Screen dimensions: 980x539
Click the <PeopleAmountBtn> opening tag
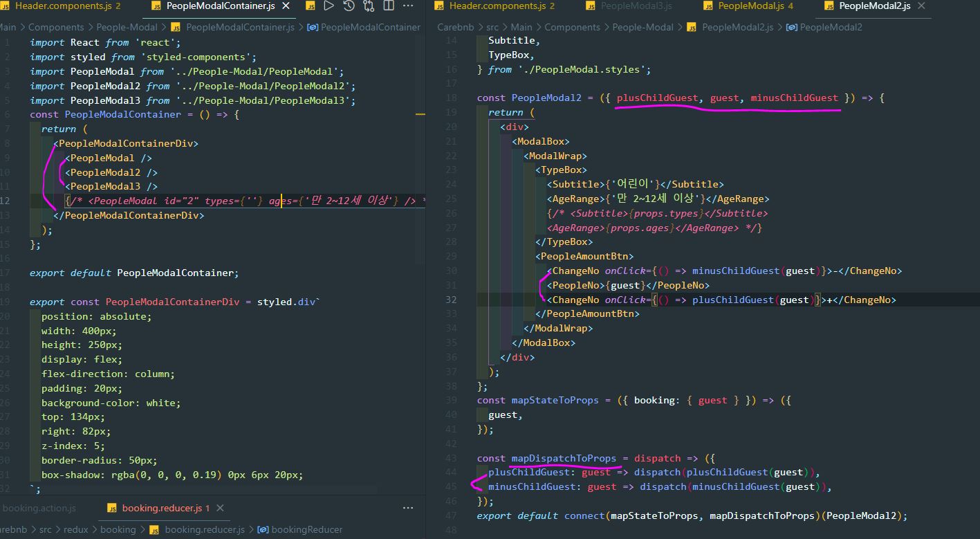[584, 256]
